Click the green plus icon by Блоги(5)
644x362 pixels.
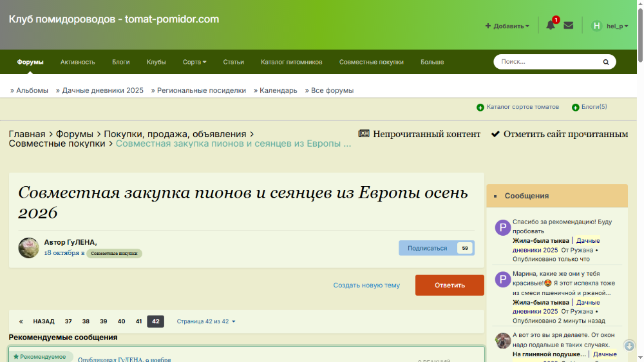point(575,108)
